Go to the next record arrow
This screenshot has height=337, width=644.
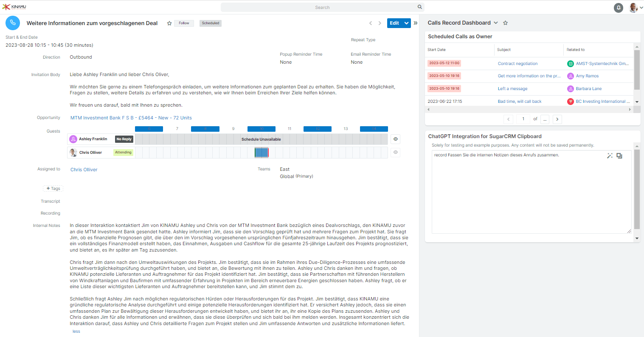pos(380,23)
